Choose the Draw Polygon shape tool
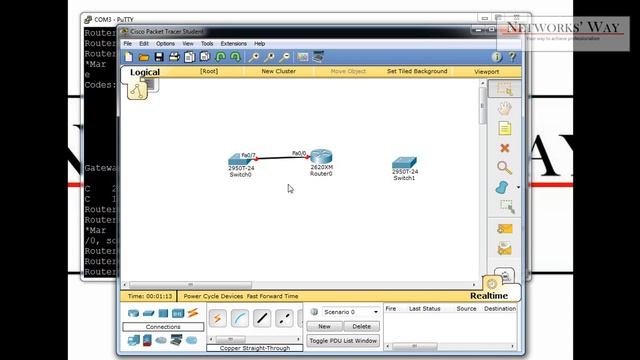The height and width of the screenshot is (360, 640). click(x=502, y=187)
